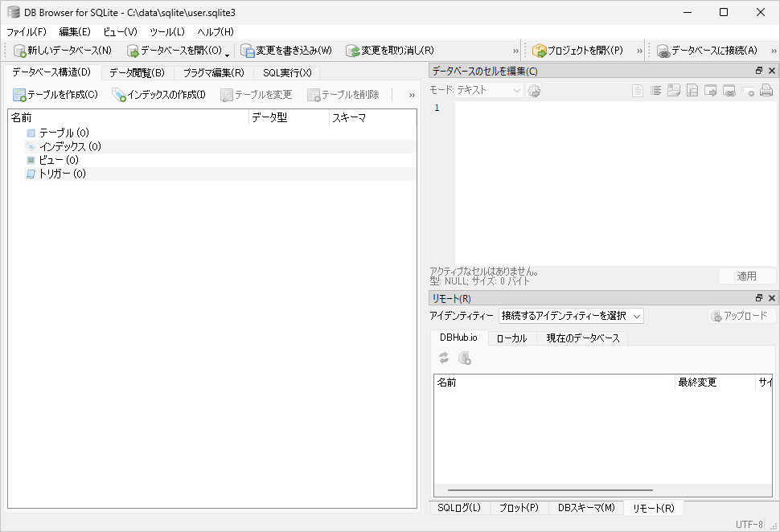
Task: Toggle word wrap lines icon in cell editor
Action: click(x=655, y=91)
